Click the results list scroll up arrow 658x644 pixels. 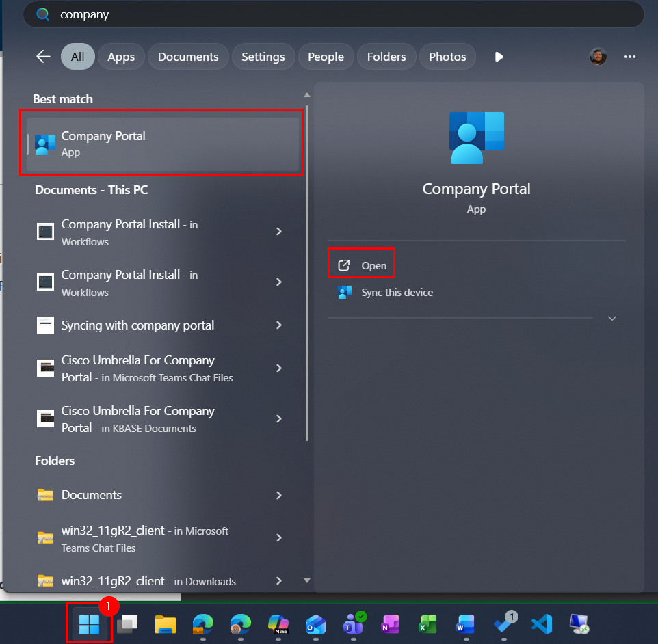pos(307,95)
